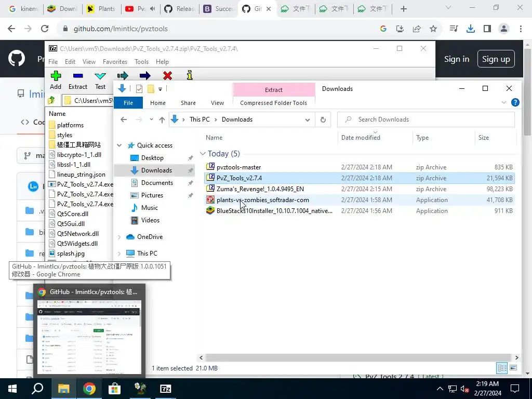
Task: Open a new Chrome tab with plus button
Action: coord(403,9)
